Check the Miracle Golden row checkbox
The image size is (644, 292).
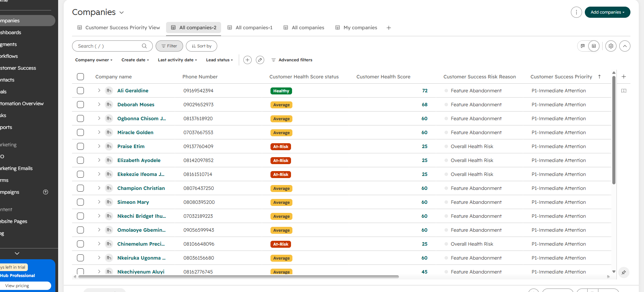pos(80,132)
